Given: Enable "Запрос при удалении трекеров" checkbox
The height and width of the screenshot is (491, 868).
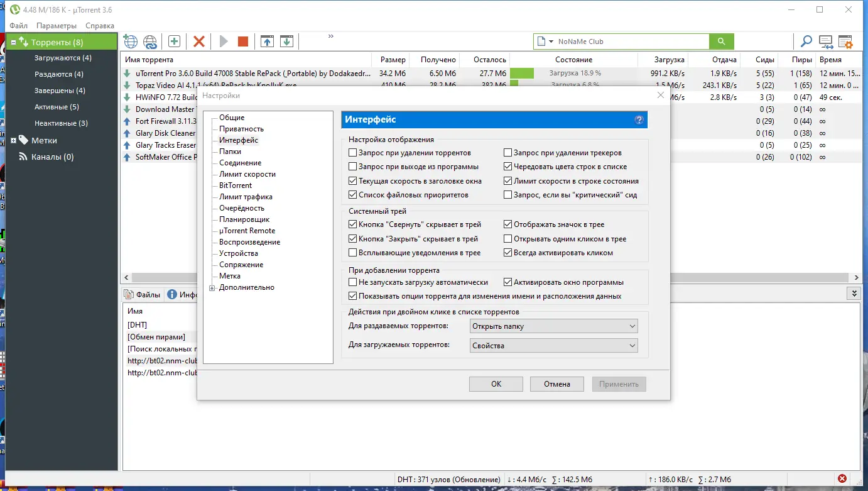Looking at the screenshot, I should (508, 153).
